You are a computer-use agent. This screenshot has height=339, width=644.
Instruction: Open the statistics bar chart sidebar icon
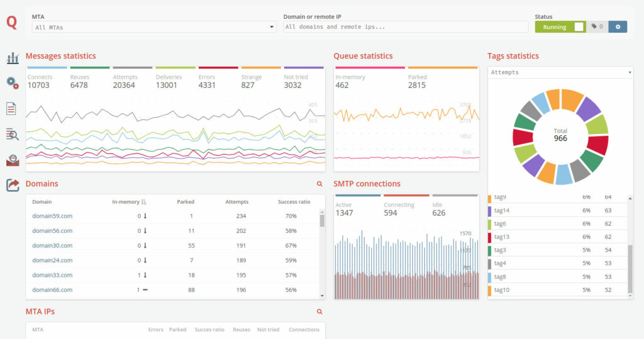[13, 58]
